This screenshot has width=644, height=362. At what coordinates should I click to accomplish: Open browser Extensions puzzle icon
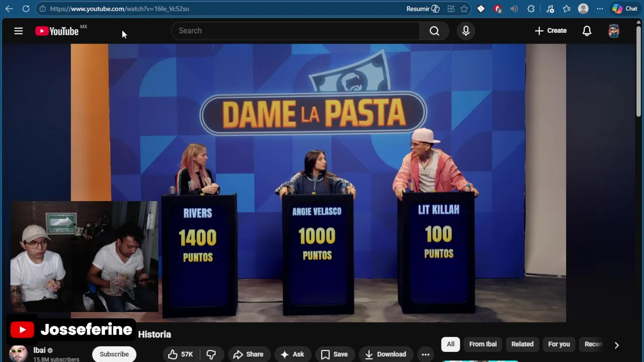tap(531, 9)
